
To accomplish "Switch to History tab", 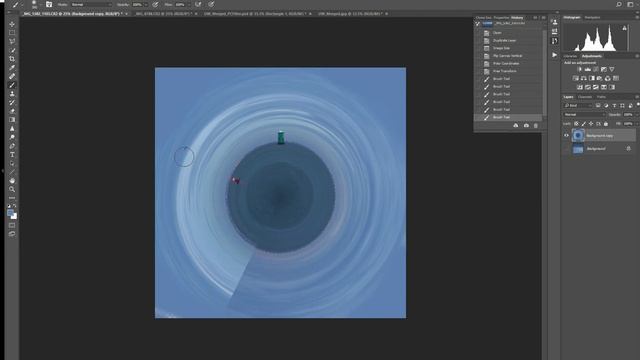I will (x=517, y=18).
